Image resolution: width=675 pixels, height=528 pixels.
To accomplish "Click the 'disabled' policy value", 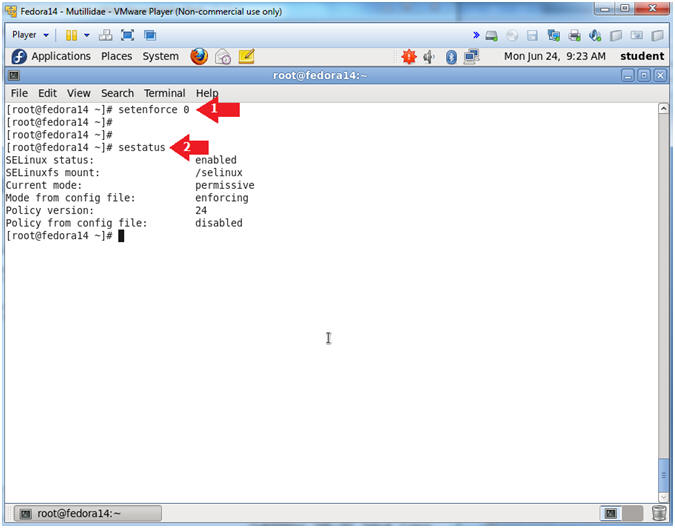I will pos(219,223).
